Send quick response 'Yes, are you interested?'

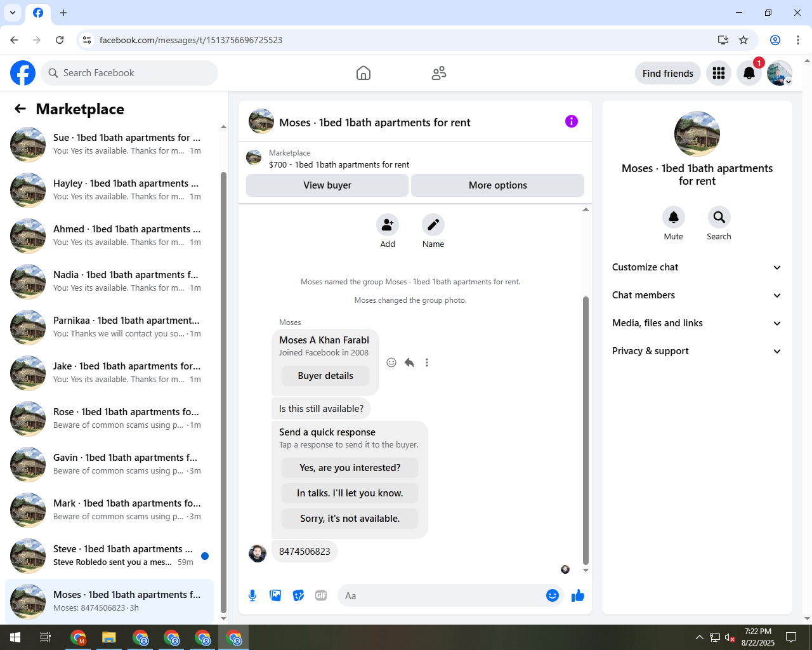tap(350, 468)
